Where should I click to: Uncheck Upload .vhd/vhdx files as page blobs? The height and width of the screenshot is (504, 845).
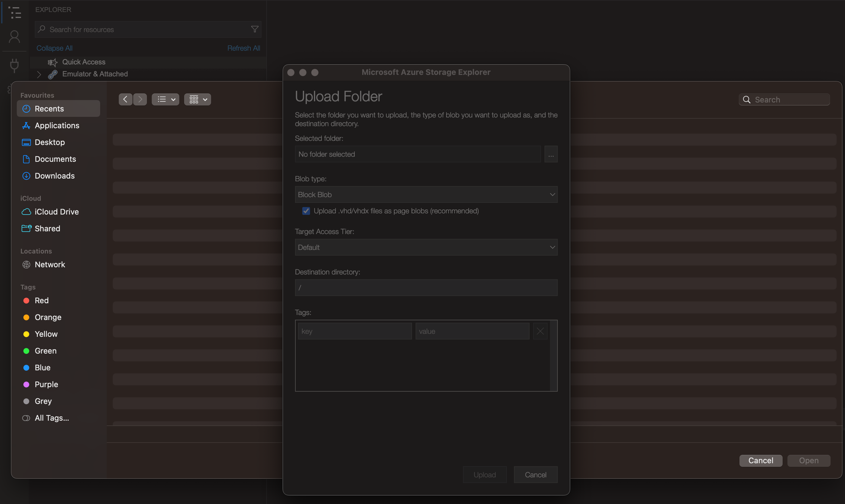tap(306, 211)
